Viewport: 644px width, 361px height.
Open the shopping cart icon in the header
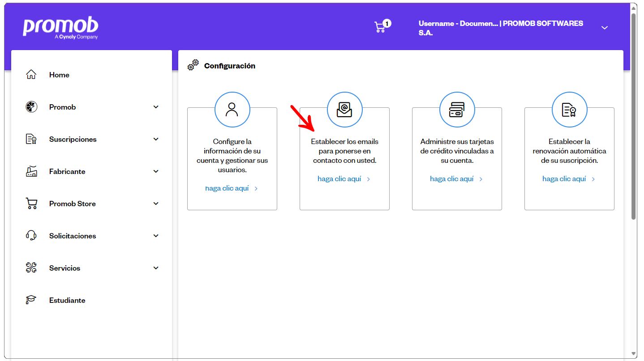[x=379, y=28]
